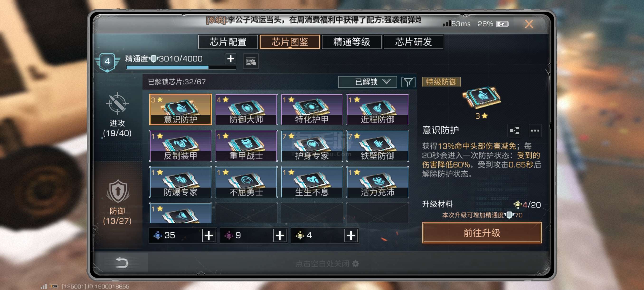Close the chip panel with X
Image resolution: width=644 pixels, height=290 pixels.
(x=529, y=24)
